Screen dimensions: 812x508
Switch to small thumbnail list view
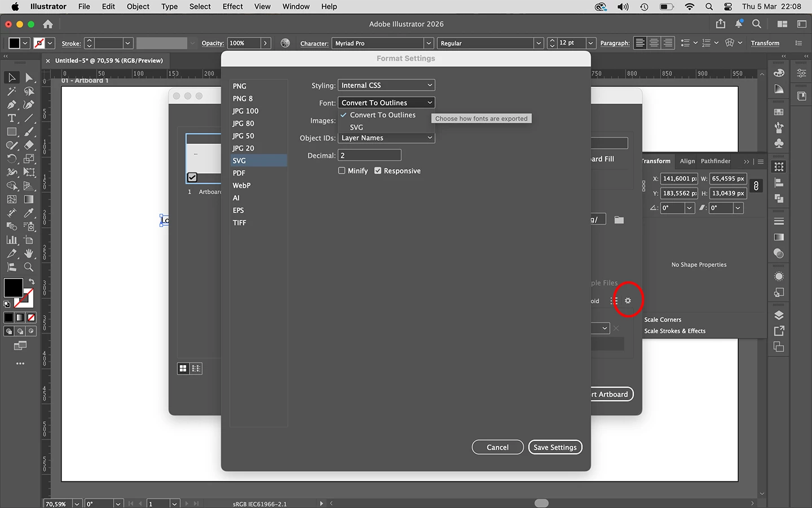tap(196, 369)
